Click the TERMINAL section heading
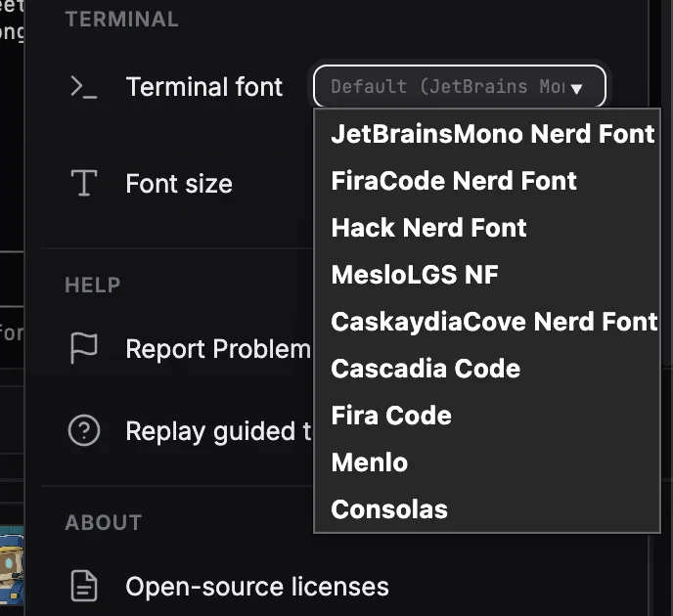Screen dimensions: 673x616 [x=122, y=20]
